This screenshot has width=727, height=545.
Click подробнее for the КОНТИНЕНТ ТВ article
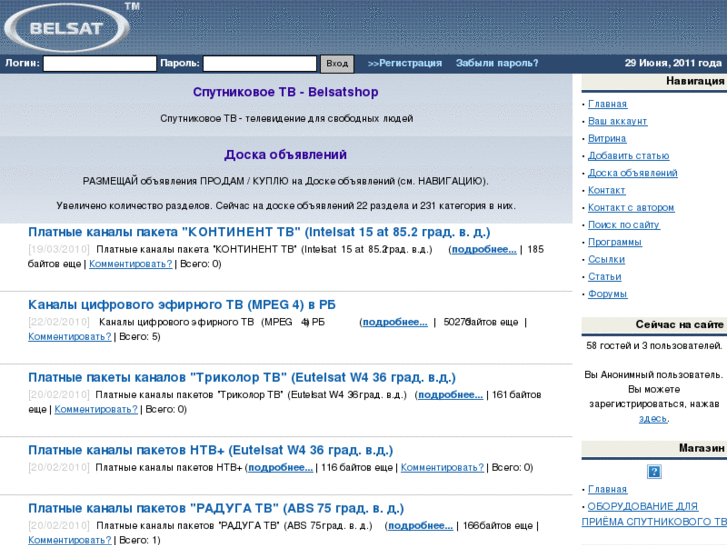[x=484, y=250]
